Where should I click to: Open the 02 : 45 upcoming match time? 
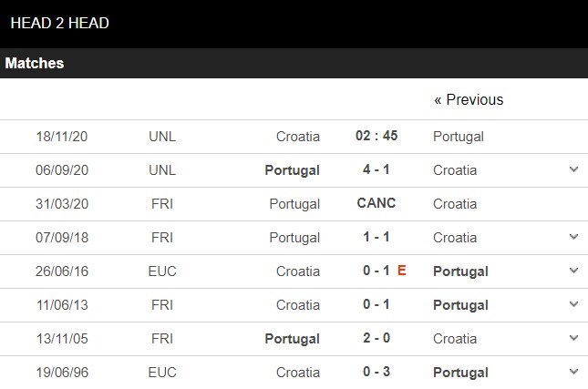376,136
